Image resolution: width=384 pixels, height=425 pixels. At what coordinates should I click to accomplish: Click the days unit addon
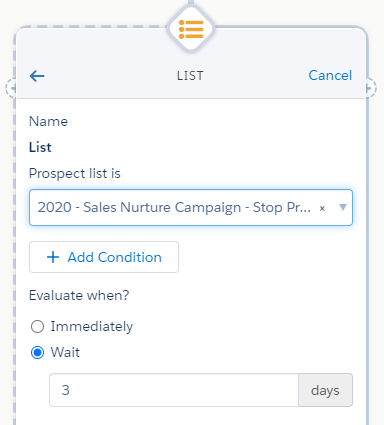tap(325, 390)
